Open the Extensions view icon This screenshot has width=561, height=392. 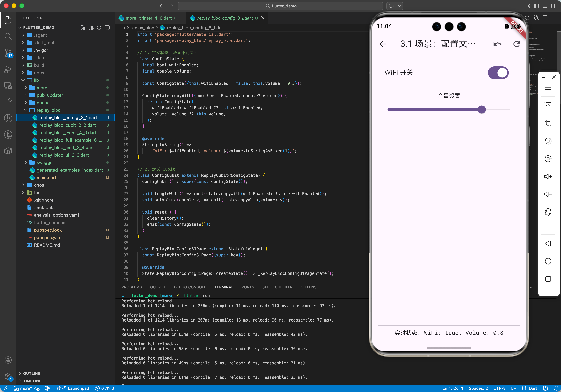click(x=8, y=102)
